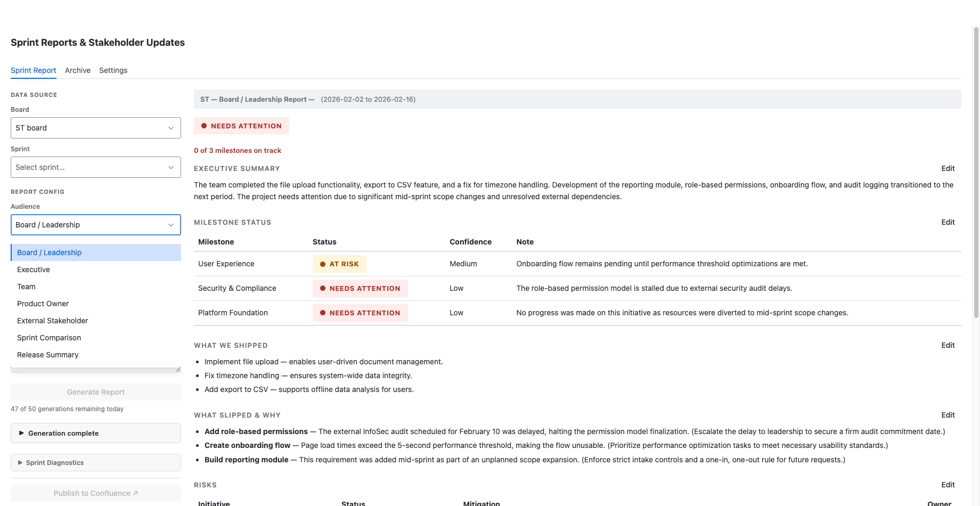Click Publish to Confluence button
Screen dimensions: 980x506
95,493
